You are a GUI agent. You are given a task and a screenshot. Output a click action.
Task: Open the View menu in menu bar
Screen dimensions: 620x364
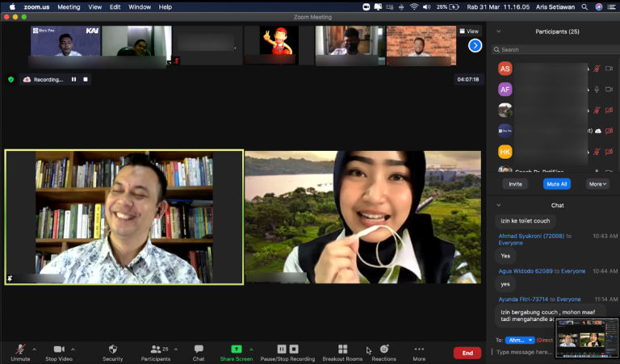click(95, 6)
